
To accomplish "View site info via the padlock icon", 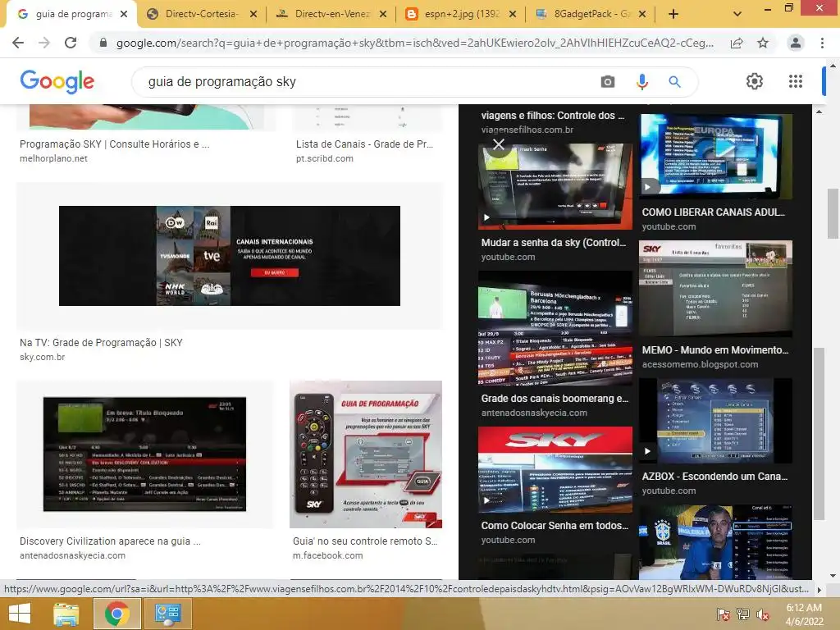I will click(x=103, y=43).
